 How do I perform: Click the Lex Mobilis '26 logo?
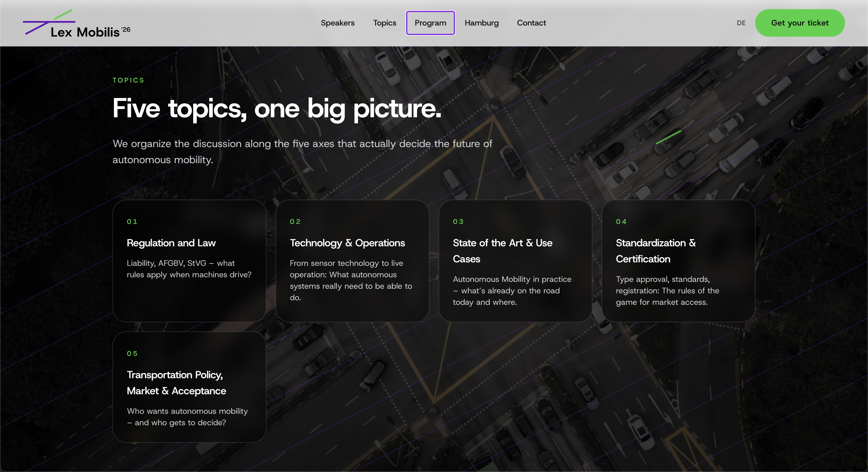pos(76,24)
